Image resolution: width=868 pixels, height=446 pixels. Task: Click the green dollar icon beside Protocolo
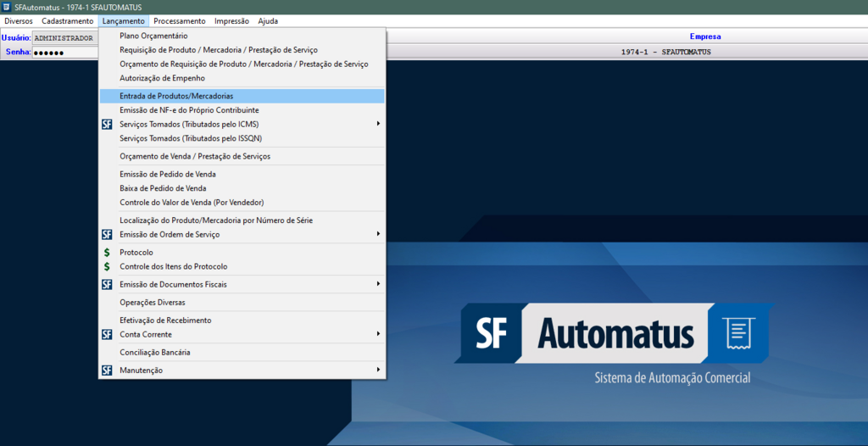click(107, 253)
